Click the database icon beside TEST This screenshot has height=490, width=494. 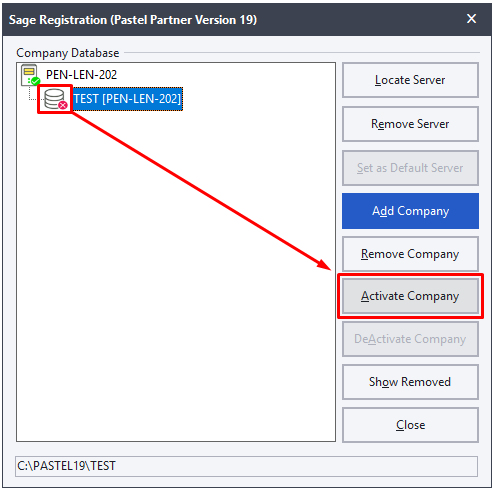(x=55, y=99)
